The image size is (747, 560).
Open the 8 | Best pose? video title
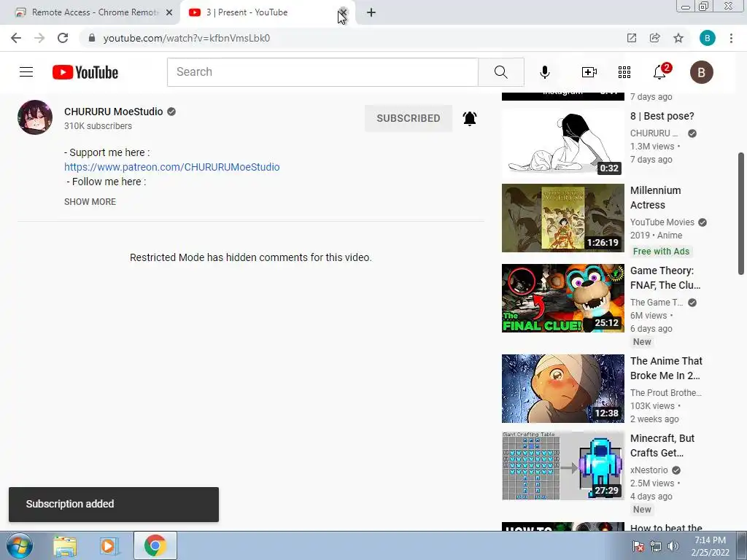click(662, 116)
